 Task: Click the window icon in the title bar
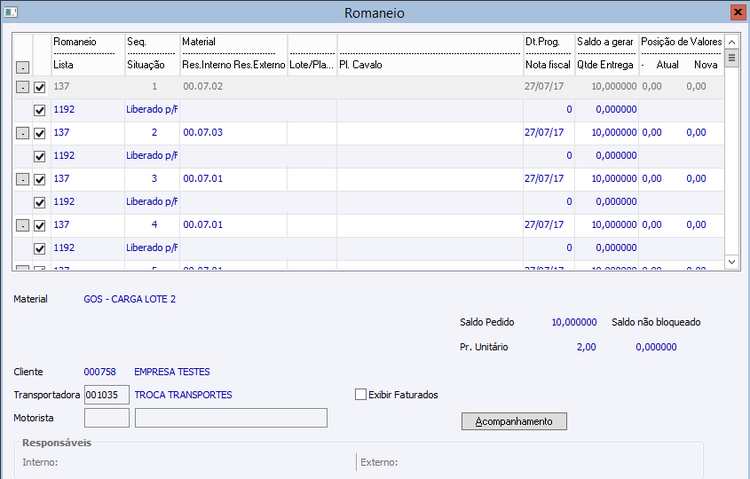pos(11,12)
